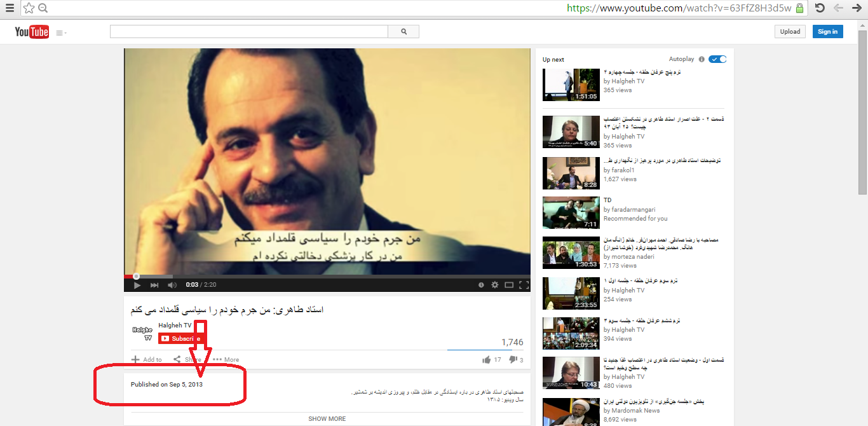Like the video with thumbs up
Screen dimensions: 868x426
(487, 359)
